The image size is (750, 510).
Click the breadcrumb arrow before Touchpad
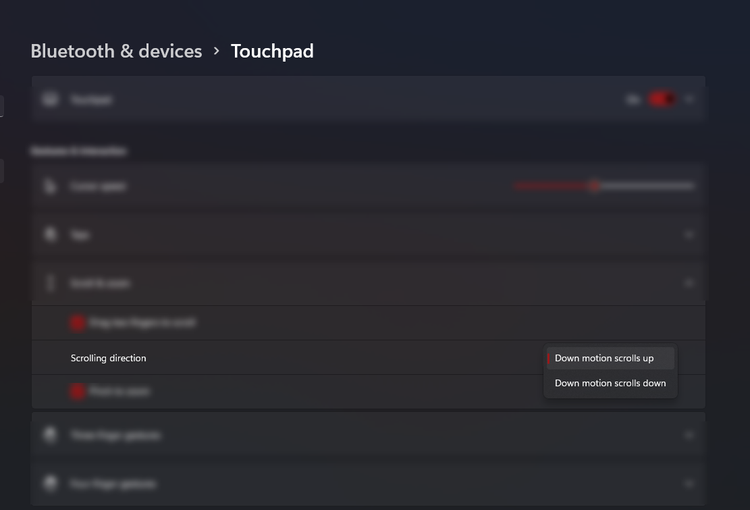pos(216,50)
